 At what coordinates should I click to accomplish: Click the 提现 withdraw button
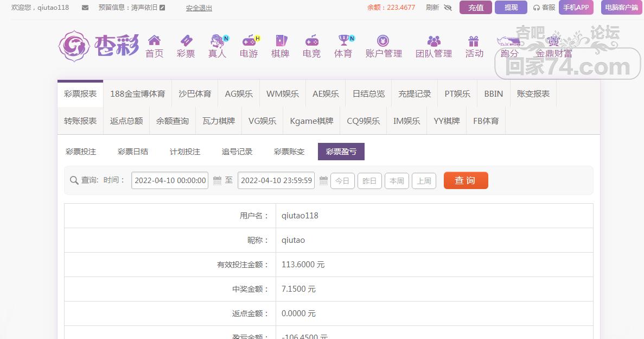[x=511, y=8]
